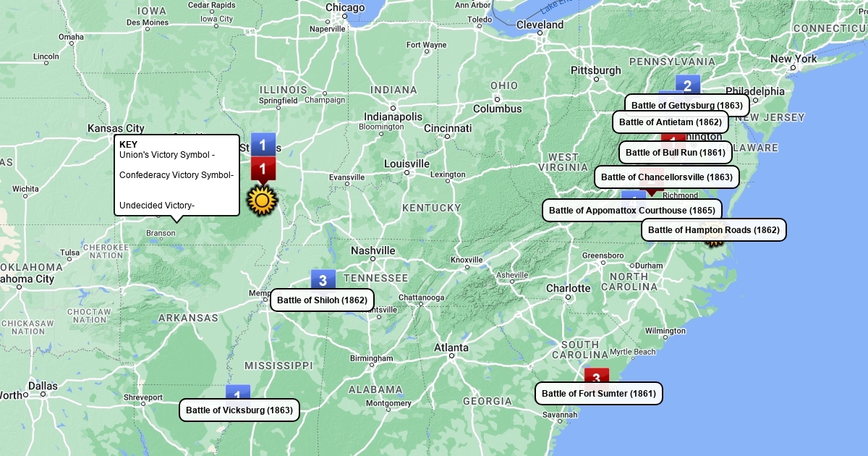Click the Atlanta city label on the map
The height and width of the screenshot is (456, 868).
451,348
